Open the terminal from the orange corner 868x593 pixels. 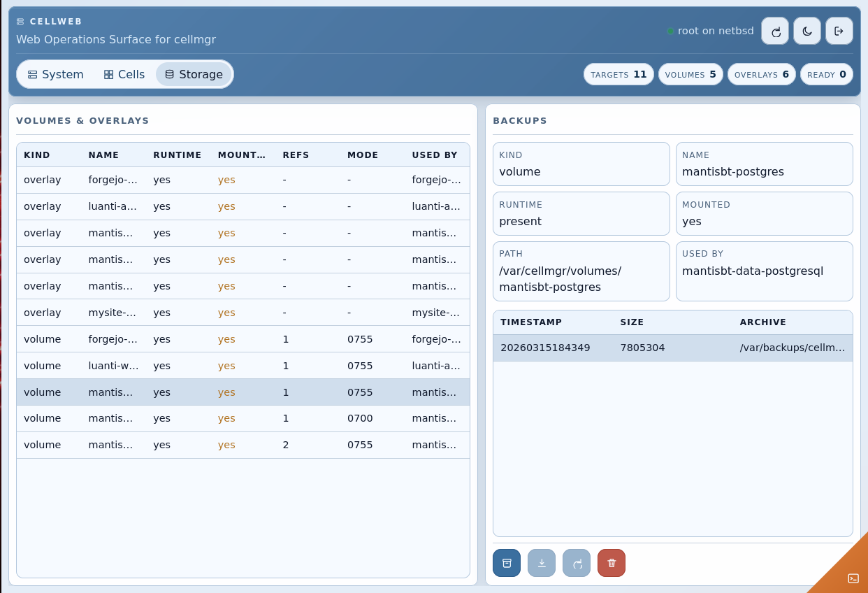(853, 578)
